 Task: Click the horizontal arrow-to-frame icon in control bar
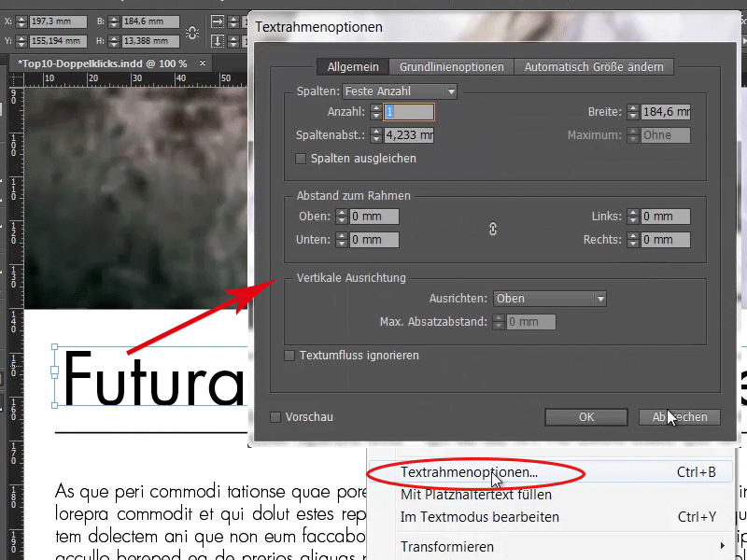click(x=218, y=21)
